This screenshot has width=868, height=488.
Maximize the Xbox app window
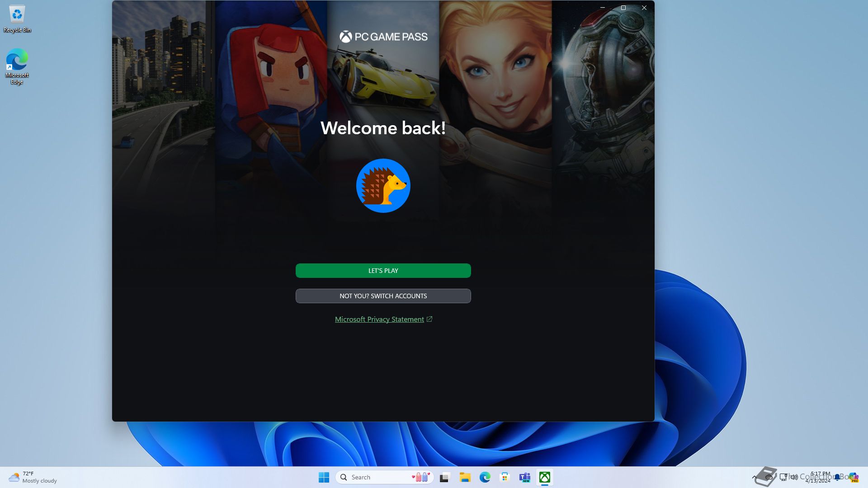(623, 8)
